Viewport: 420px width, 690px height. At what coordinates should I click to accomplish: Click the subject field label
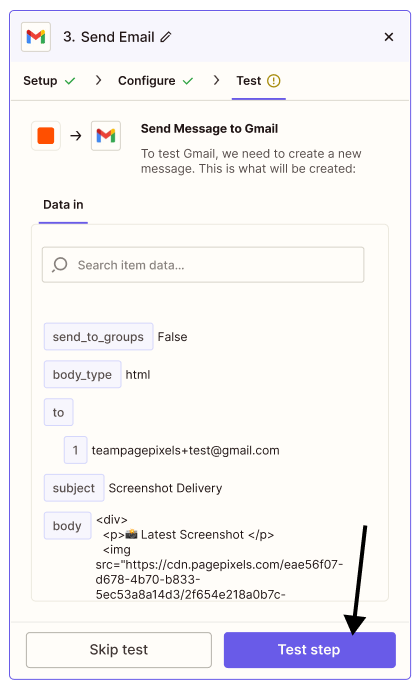pos(74,488)
